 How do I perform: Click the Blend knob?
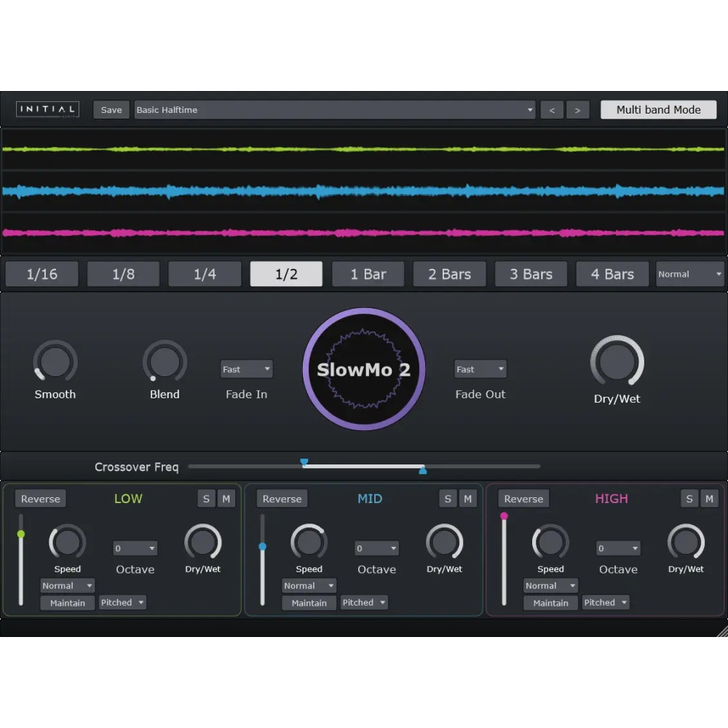[165, 362]
